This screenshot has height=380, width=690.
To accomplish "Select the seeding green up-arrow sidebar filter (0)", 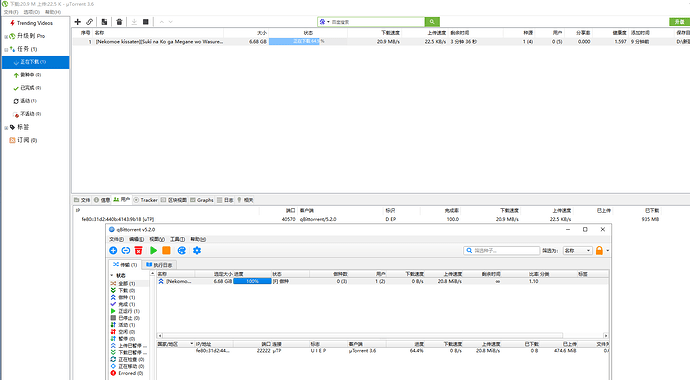I will [x=27, y=75].
